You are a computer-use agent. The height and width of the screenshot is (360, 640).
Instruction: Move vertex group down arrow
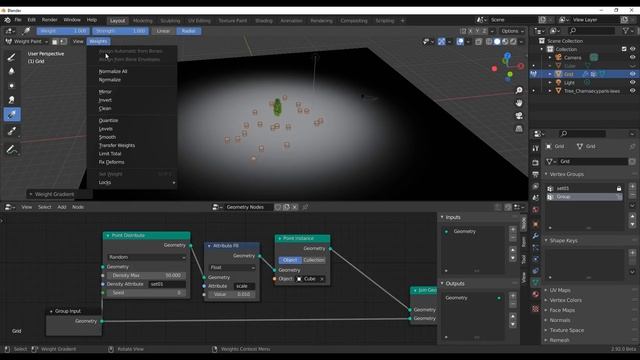[632, 224]
